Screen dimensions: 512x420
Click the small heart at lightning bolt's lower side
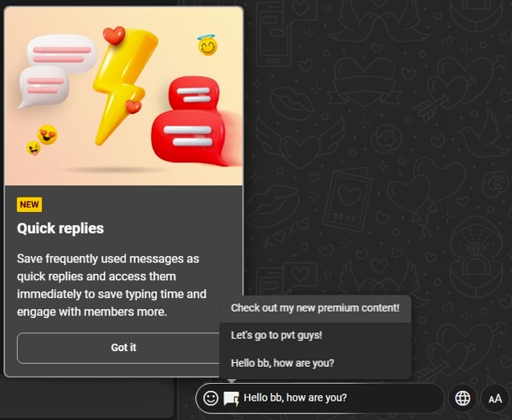[133, 106]
